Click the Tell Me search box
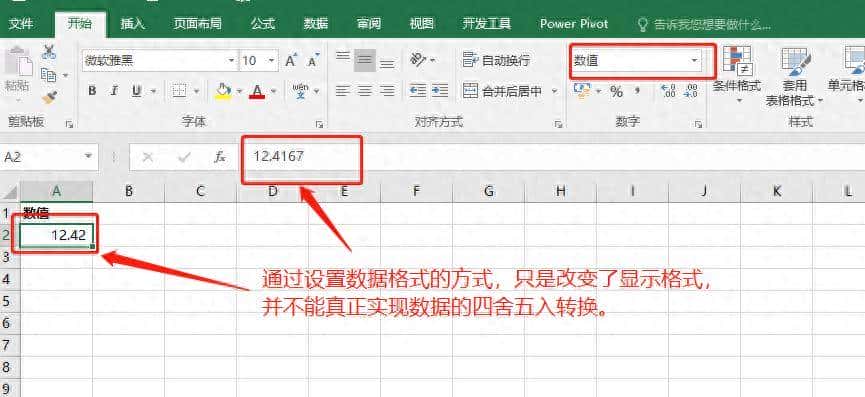This screenshot has height=397, width=865. pos(704,24)
